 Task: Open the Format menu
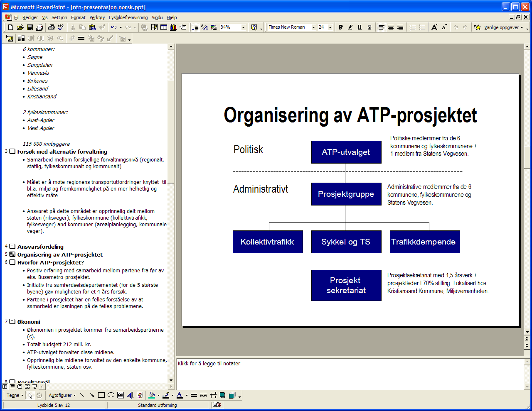click(78, 17)
